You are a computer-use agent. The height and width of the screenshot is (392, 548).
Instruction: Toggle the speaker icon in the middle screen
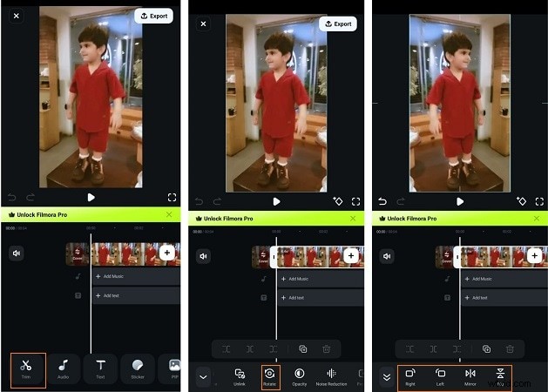coord(203,256)
